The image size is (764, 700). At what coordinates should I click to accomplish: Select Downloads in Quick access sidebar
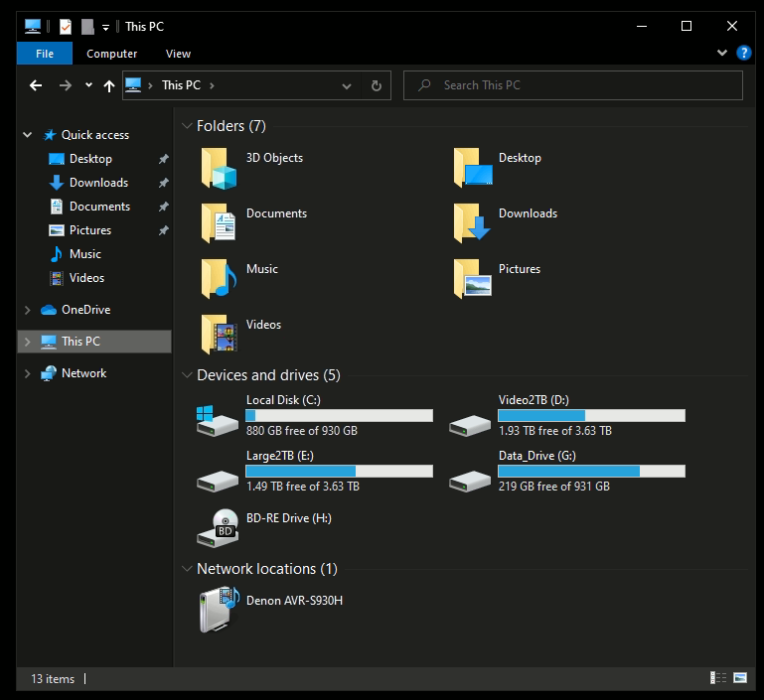pyautogui.click(x=98, y=183)
